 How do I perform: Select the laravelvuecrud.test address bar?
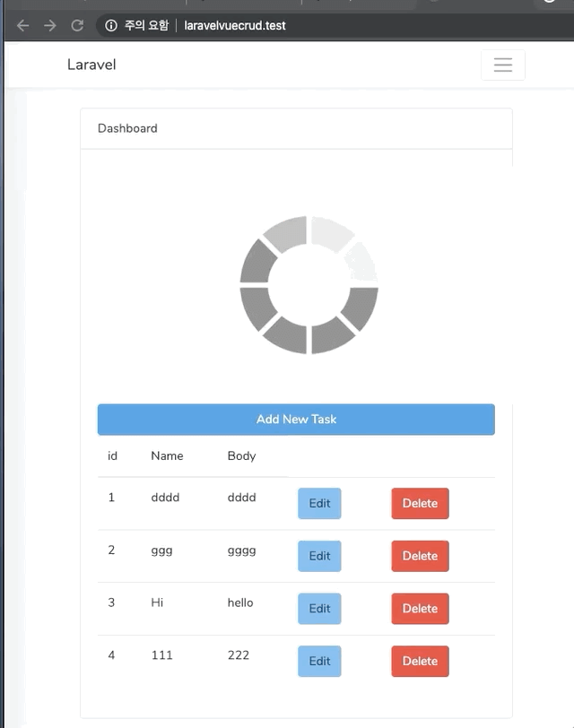[x=234, y=25]
